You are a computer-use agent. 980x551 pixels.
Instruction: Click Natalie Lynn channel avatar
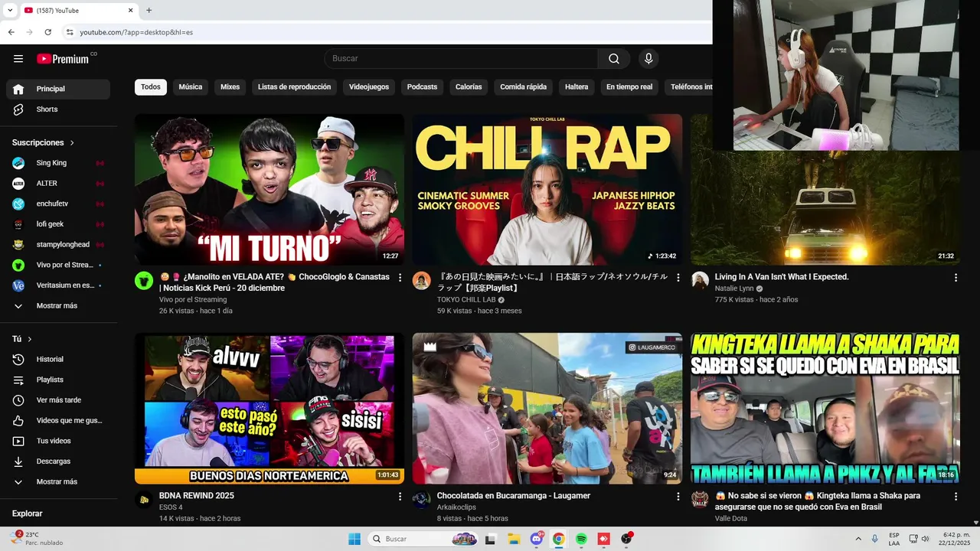pos(700,281)
